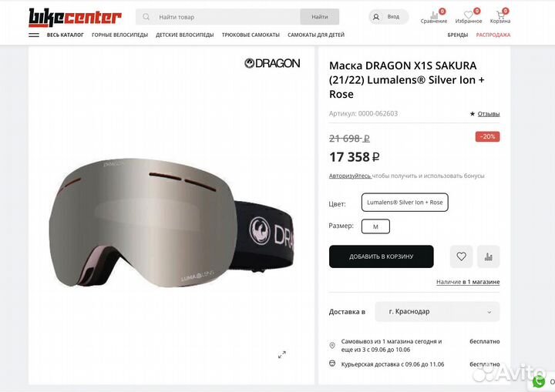
Task: Click Наличие в 1 магазине link
Action: pyautogui.click(x=468, y=282)
